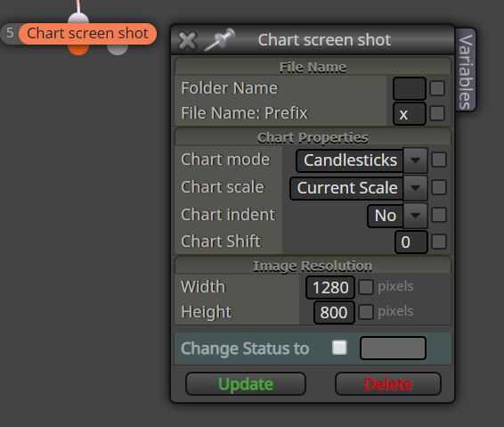Click the Folder Name input field
The width and height of the screenshot is (504, 427).
click(410, 88)
